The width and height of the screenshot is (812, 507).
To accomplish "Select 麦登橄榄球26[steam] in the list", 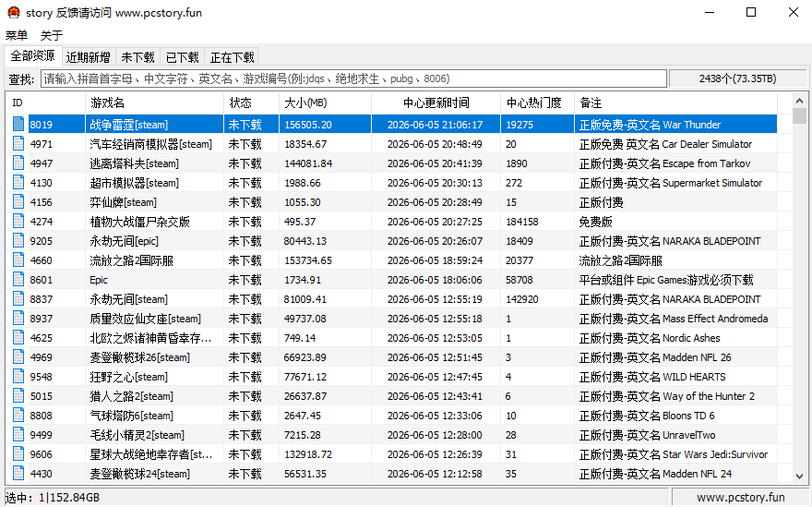I will (140, 357).
